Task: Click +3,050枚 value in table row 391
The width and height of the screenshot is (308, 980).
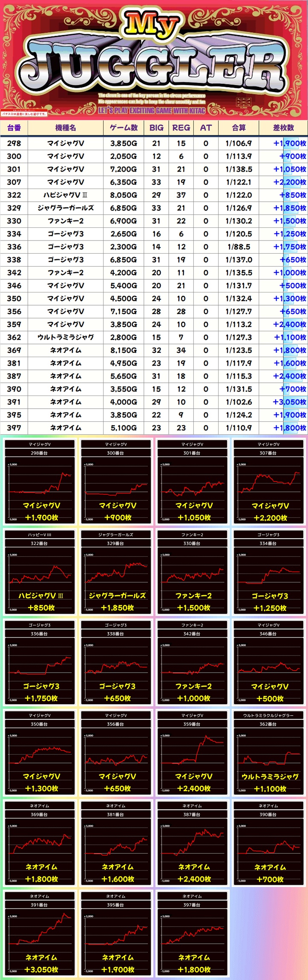Action: point(289,402)
